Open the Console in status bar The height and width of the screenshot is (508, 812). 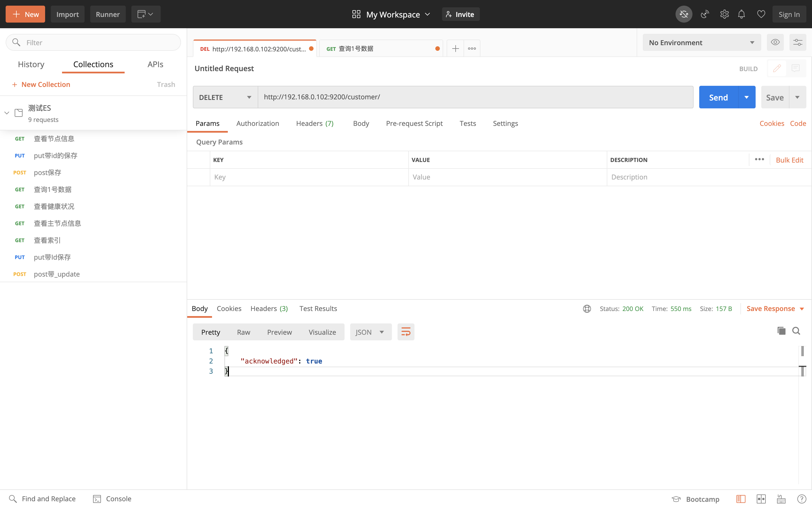[x=112, y=499]
